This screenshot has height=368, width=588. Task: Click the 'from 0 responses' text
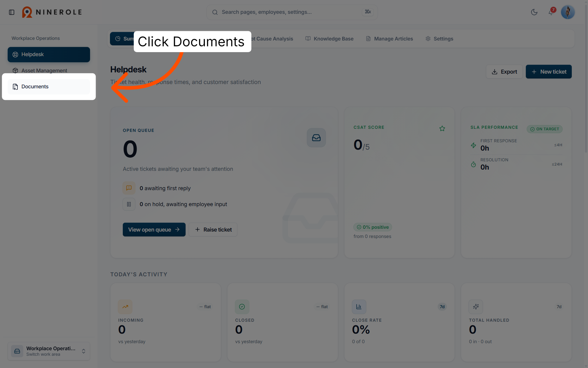(372, 236)
